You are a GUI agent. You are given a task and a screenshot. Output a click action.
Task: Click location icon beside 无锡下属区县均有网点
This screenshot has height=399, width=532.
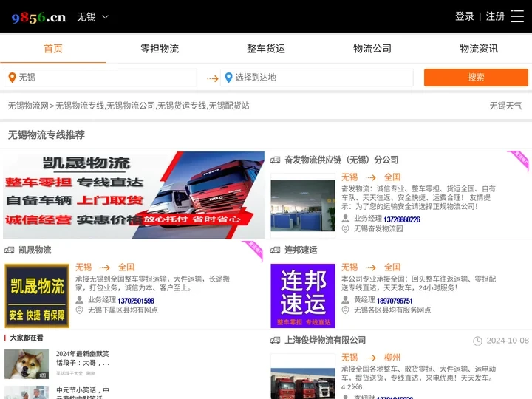(79, 310)
